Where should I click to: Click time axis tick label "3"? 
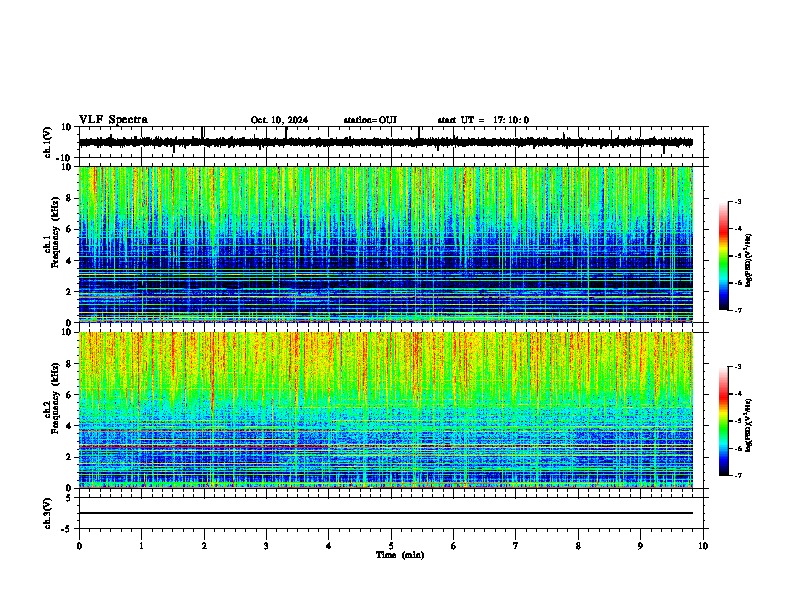266,546
